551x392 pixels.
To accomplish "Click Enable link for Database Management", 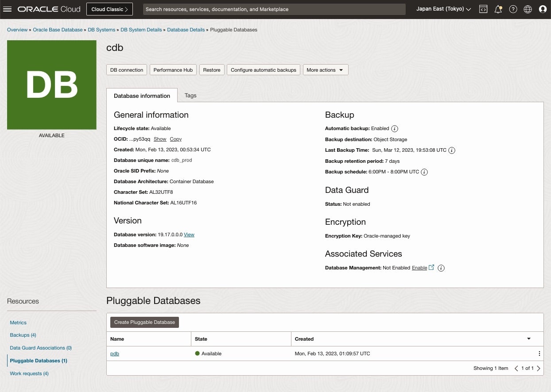I will pos(419,268).
